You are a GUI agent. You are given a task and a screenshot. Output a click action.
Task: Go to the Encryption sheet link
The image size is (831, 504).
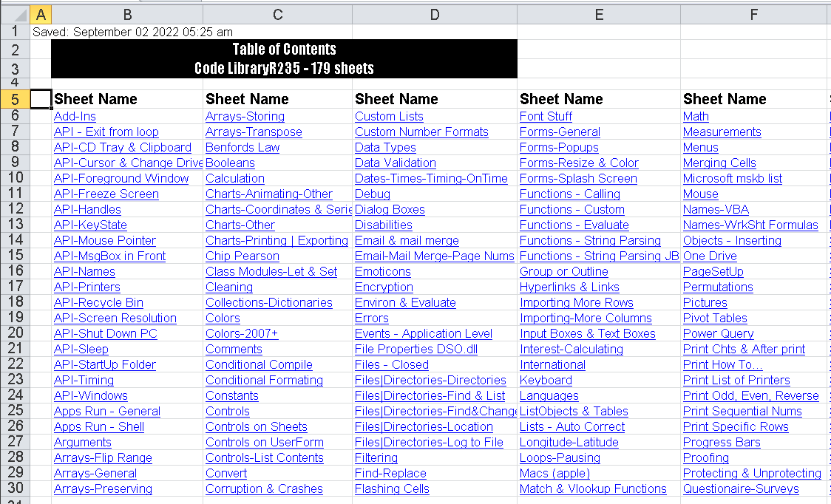click(x=384, y=287)
